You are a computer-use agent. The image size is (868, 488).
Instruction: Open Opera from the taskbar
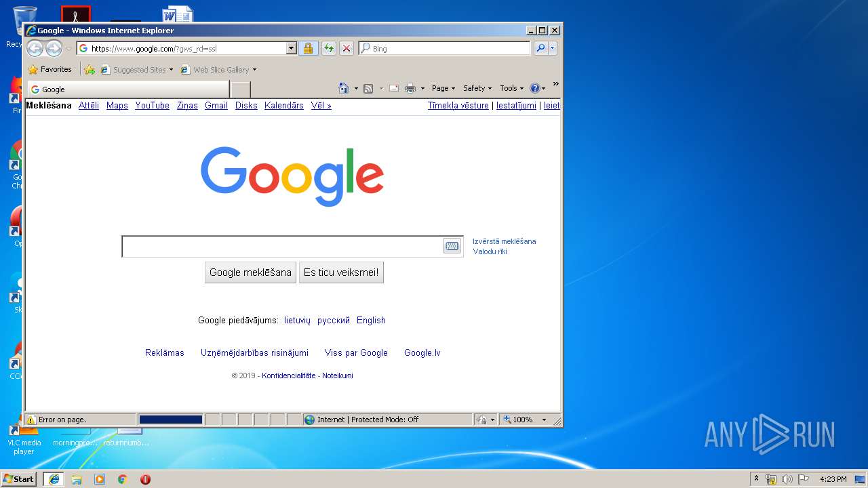tap(145, 479)
